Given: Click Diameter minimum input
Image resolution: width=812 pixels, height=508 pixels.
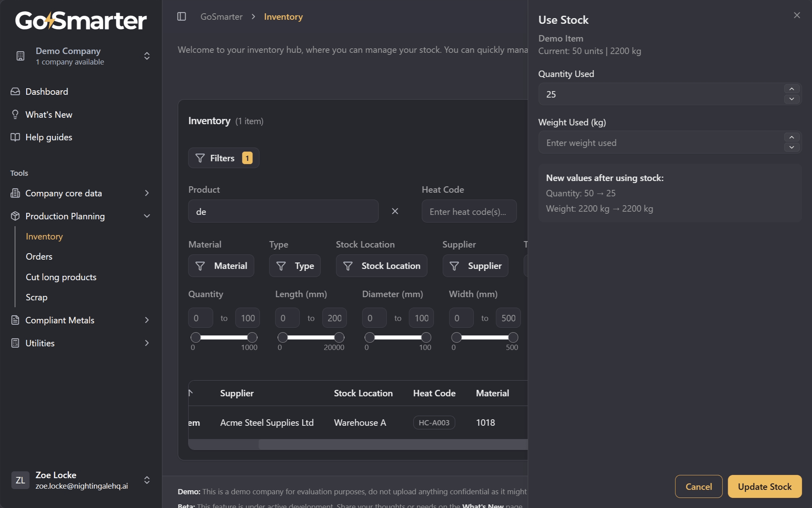Looking at the screenshot, I should 374,318.
